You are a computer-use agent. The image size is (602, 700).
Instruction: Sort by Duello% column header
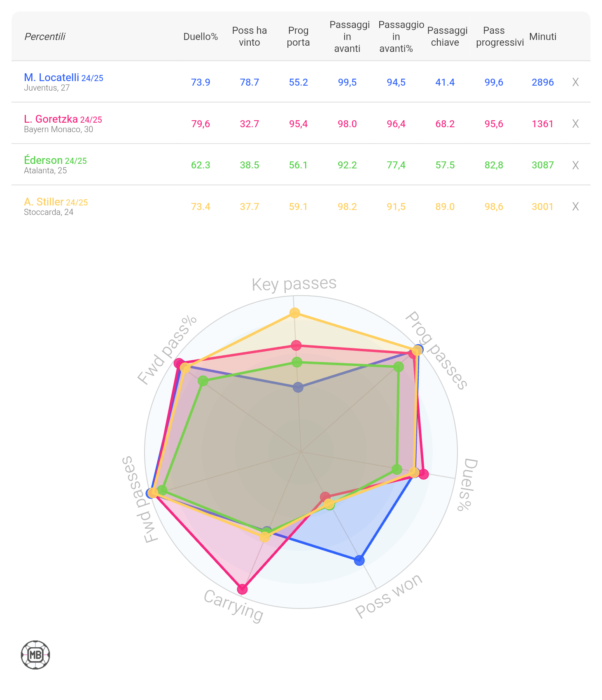click(201, 37)
